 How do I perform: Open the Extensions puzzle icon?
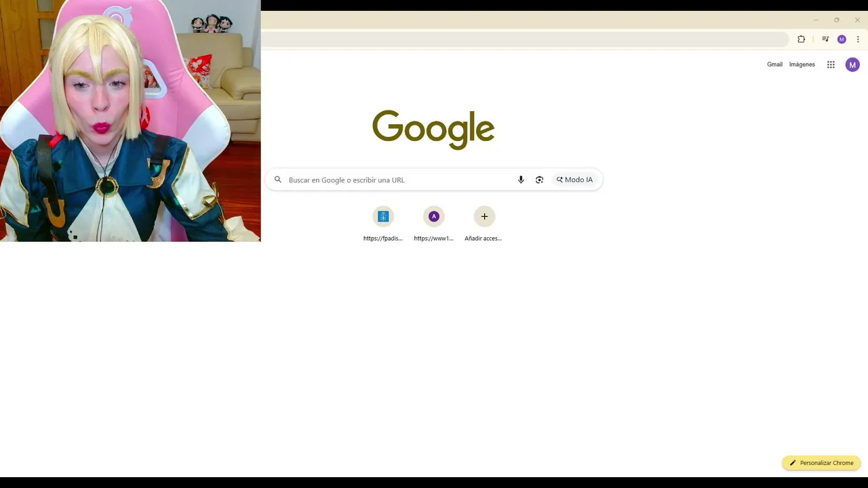[x=801, y=39]
